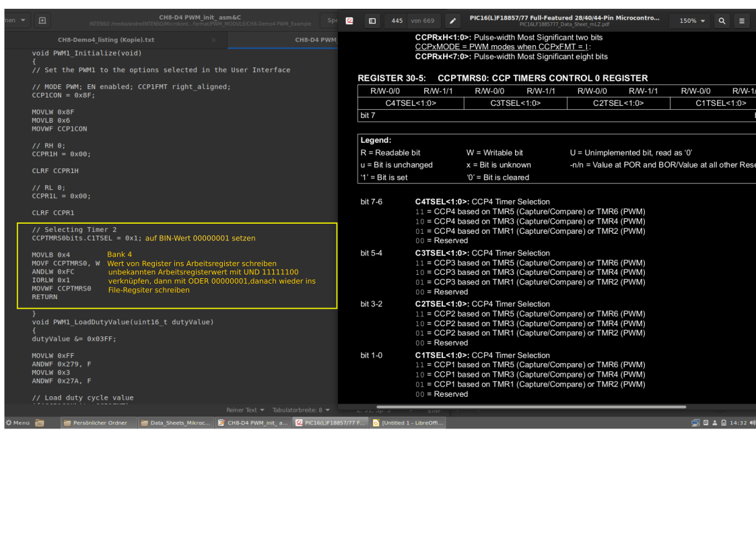The image size is (756, 535).
Task: Click the file manager launcher beside Menü
Action: pos(40,422)
